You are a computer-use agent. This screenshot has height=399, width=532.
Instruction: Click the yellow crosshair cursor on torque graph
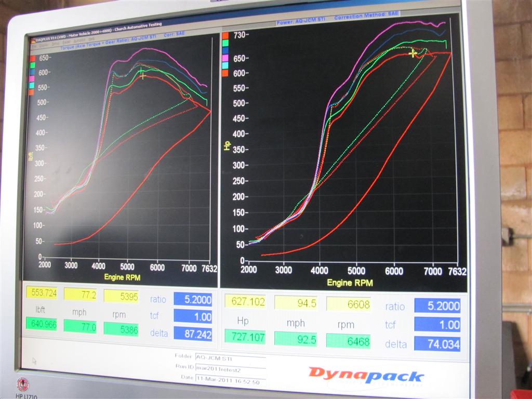[x=142, y=75]
